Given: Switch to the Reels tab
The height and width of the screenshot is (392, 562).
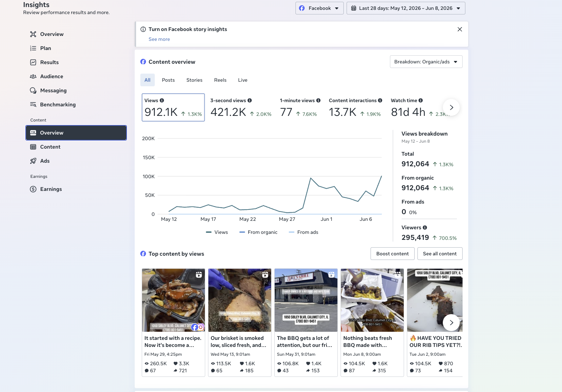Looking at the screenshot, I should [x=220, y=80].
